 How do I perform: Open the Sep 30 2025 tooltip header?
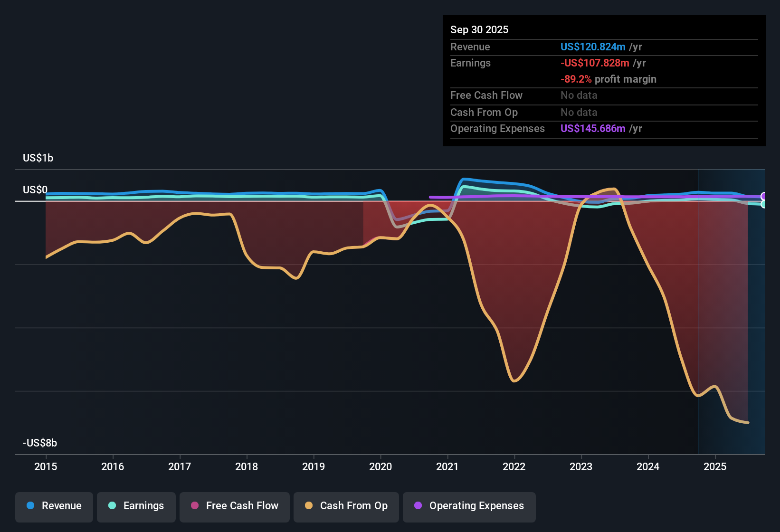pos(479,29)
